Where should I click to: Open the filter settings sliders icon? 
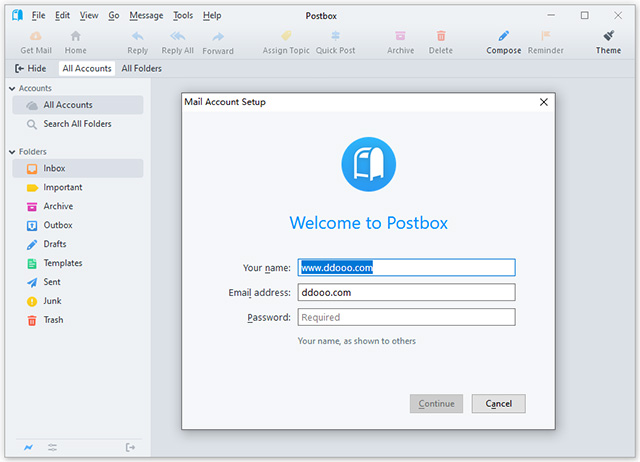pos(52,447)
